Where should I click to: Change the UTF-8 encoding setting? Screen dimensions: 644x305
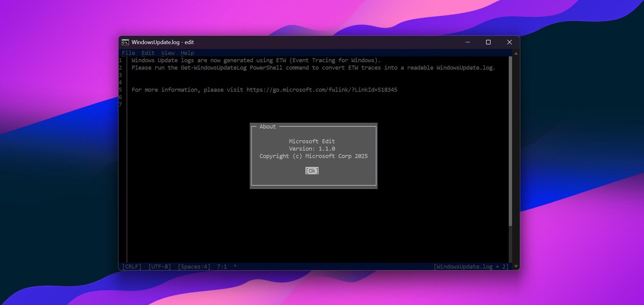(160, 267)
